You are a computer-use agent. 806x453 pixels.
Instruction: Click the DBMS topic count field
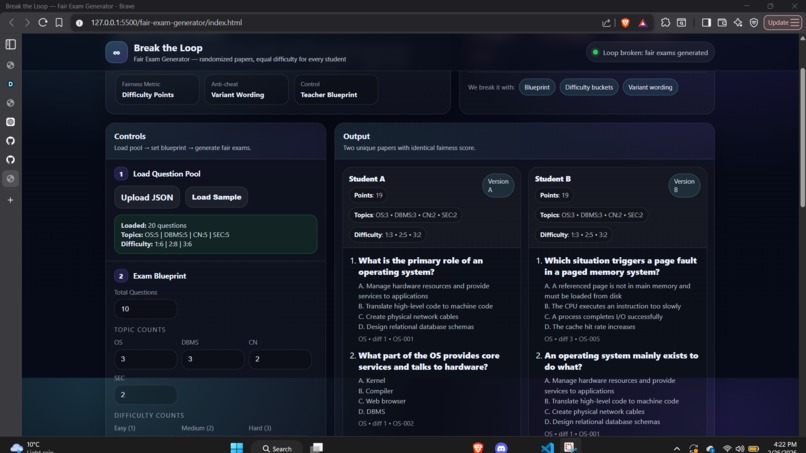click(213, 359)
